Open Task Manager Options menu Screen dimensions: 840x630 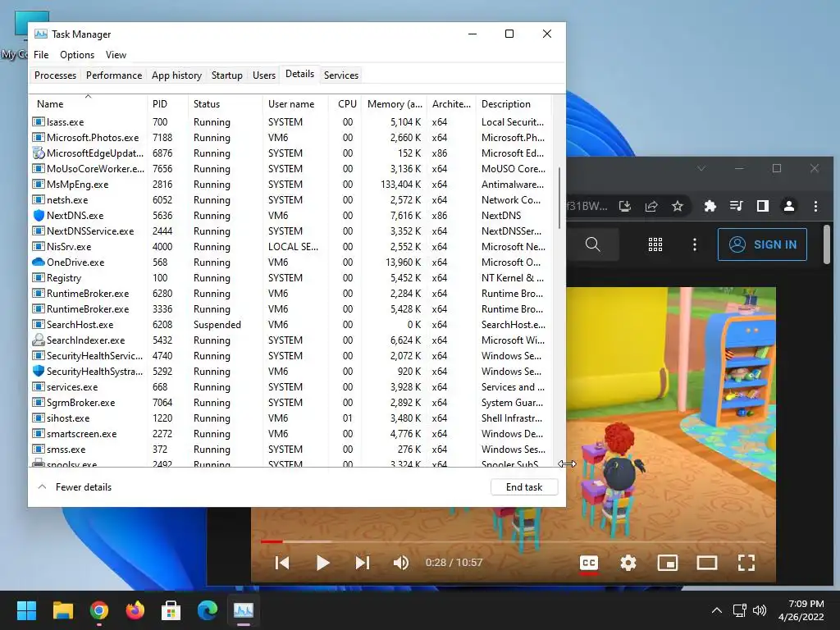[x=77, y=55]
